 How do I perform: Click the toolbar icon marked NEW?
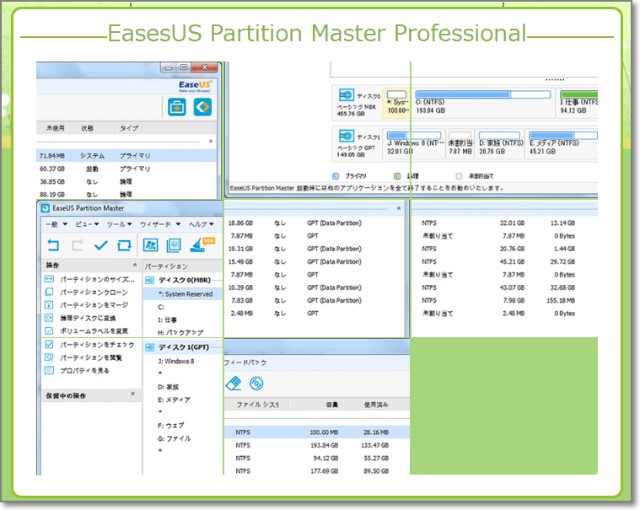196,245
